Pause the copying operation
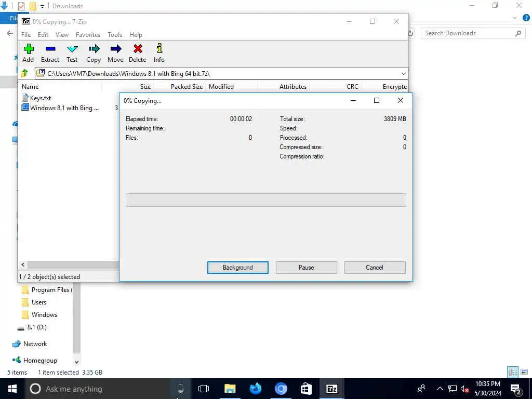 (307, 268)
